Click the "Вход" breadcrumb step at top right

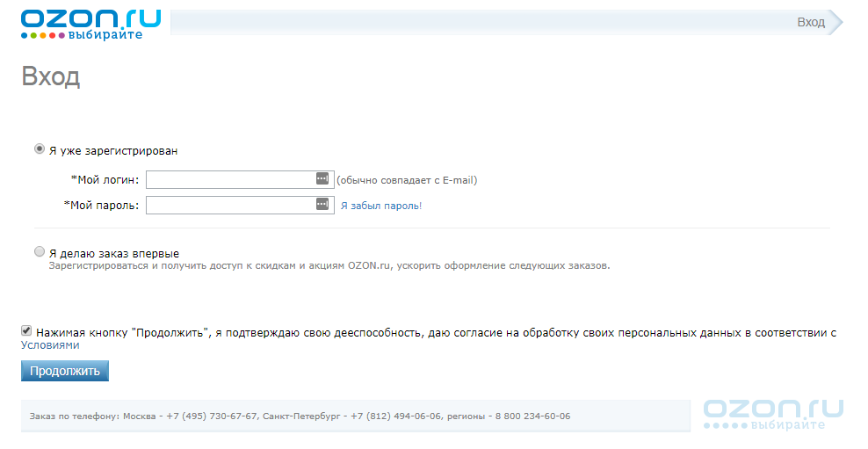(x=810, y=22)
